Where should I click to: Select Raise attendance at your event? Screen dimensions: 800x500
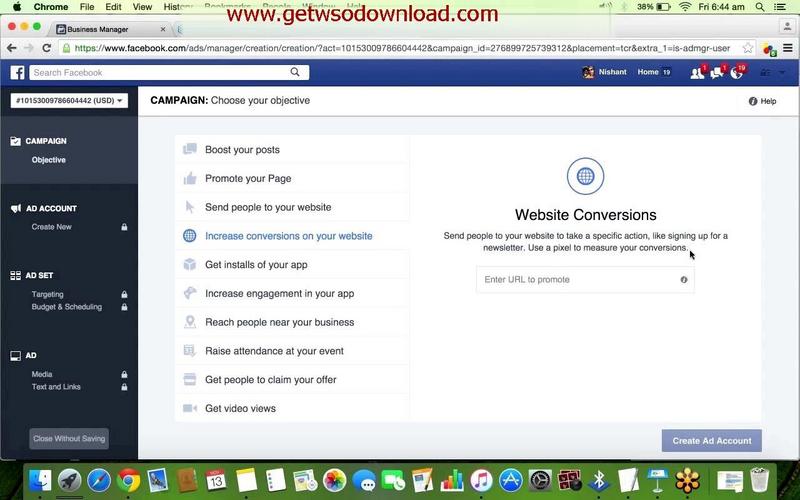point(292,351)
